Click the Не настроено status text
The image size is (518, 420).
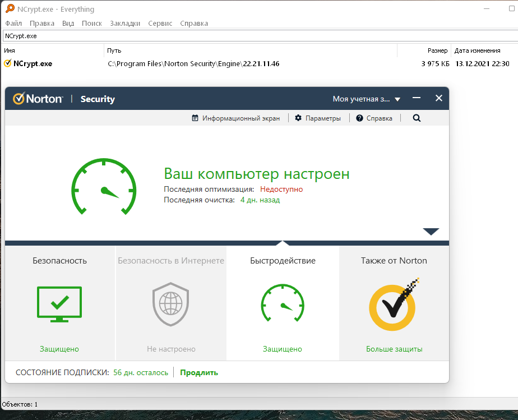171,349
